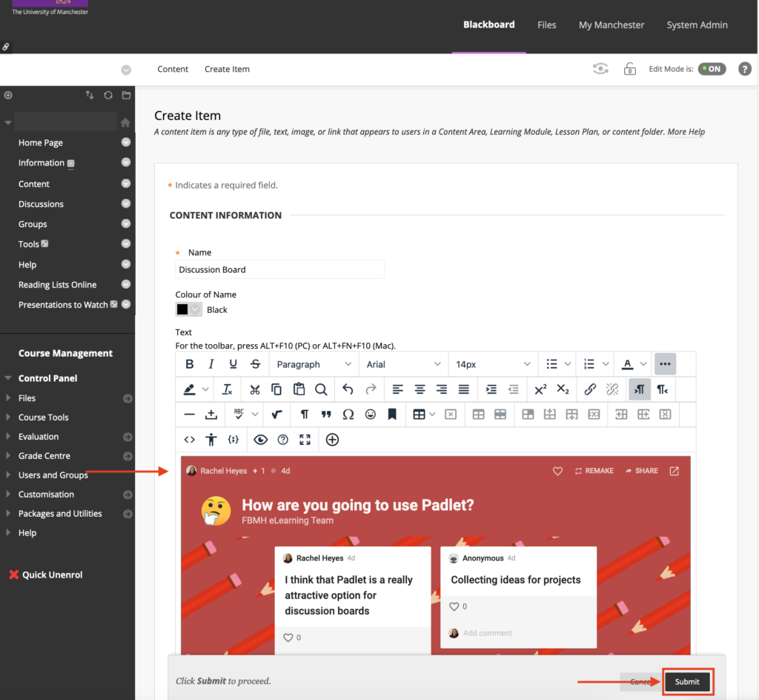Open options chevron for Home Page
759x700 pixels.
[126, 142]
